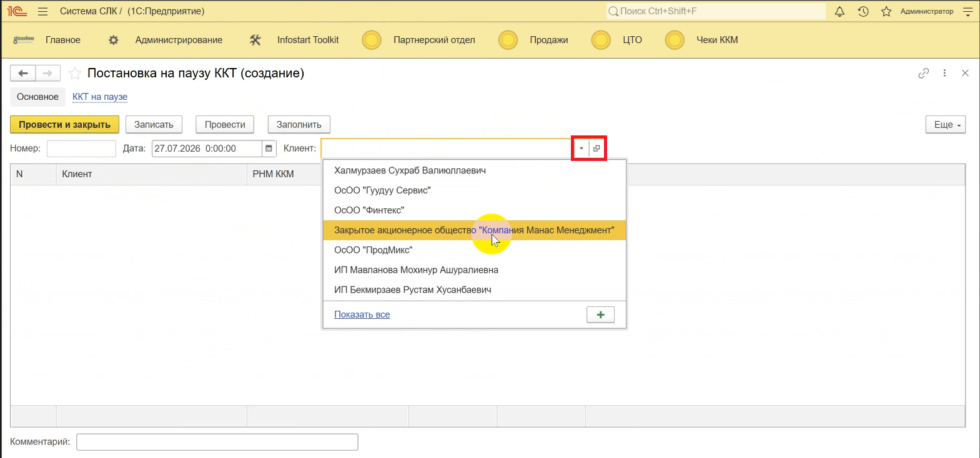
Task: Open the main hamburger menu
Action: pos(43,11)
